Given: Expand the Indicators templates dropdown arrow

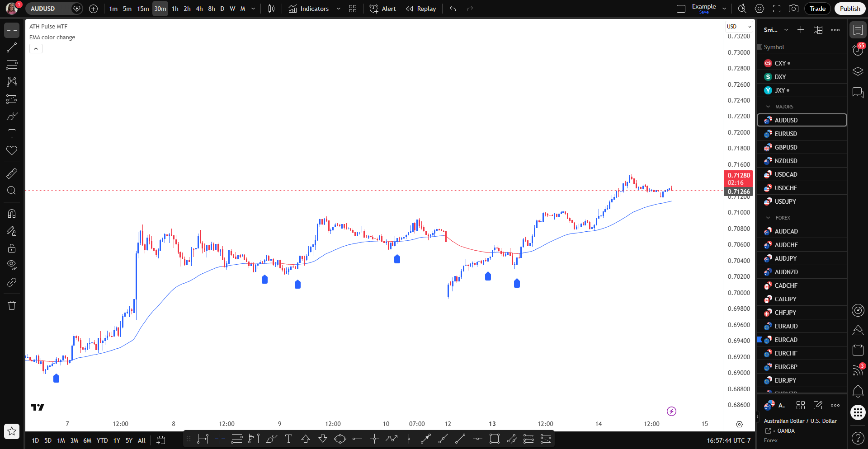Looking at the screenshot, I should click(x=338, y=9).
